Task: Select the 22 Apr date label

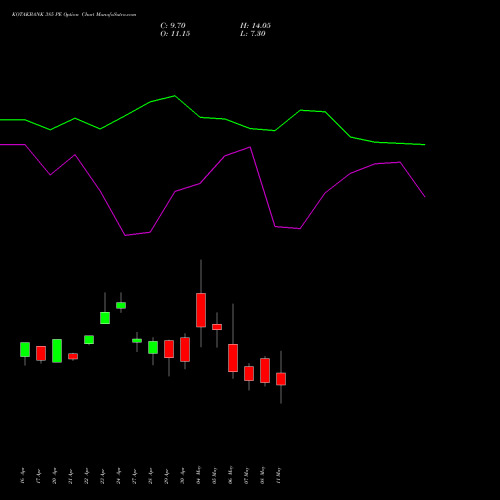Action: (x=86, y=476)
